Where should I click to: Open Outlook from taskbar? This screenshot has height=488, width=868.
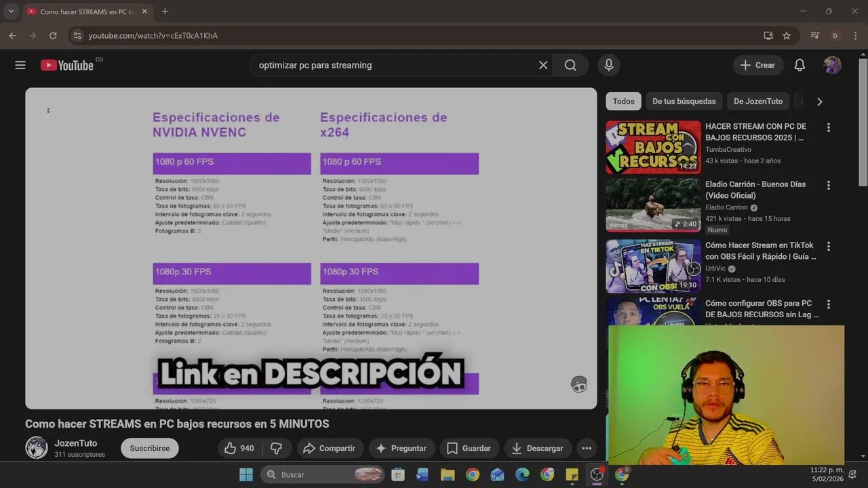497,474
